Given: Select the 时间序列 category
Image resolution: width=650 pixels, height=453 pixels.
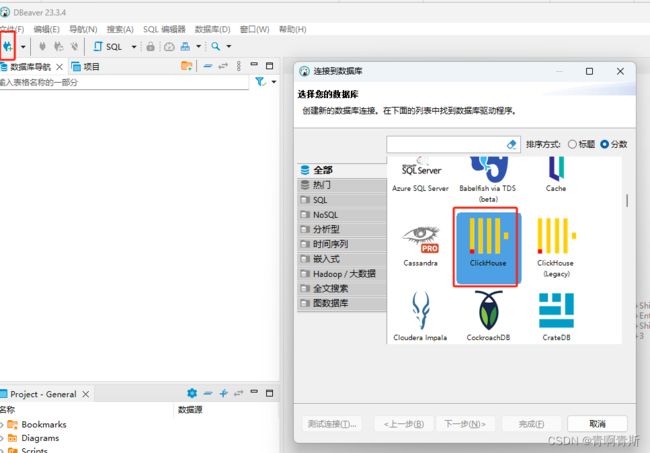Looking at the screenshot, I should 342,244.
